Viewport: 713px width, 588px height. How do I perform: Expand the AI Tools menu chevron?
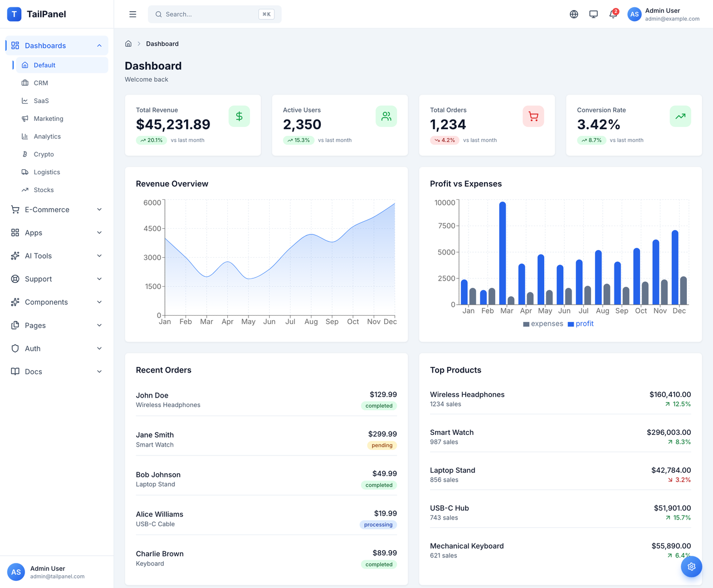[99, 256]
